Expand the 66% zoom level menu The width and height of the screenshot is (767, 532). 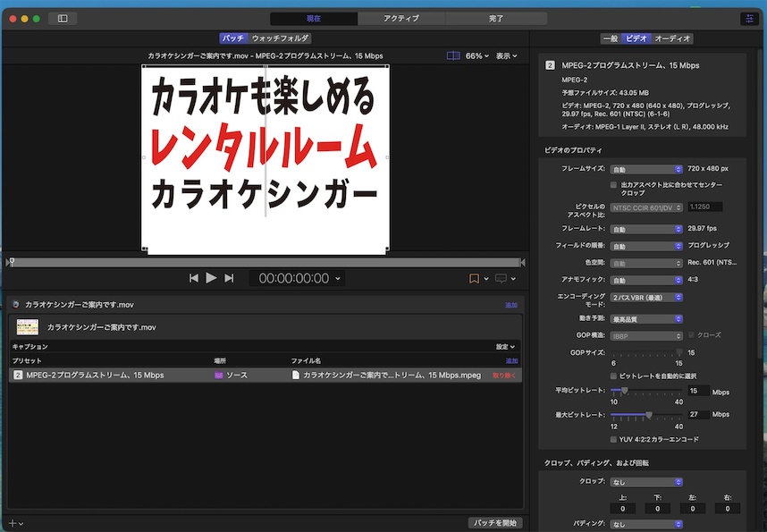coord(477,55)
